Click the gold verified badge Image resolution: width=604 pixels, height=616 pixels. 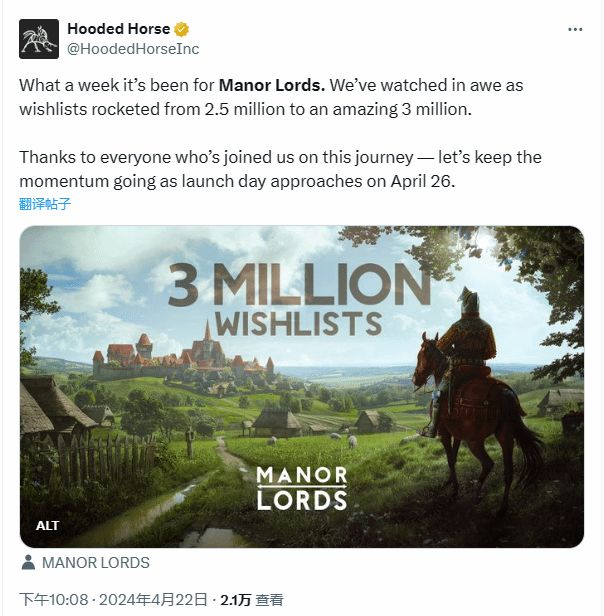[x=182, y=28]
